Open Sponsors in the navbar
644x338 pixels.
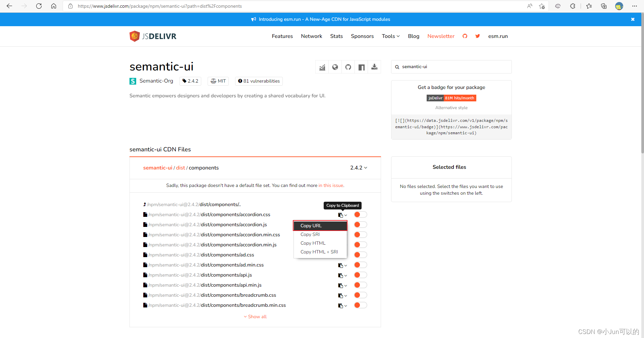(362, 36)
